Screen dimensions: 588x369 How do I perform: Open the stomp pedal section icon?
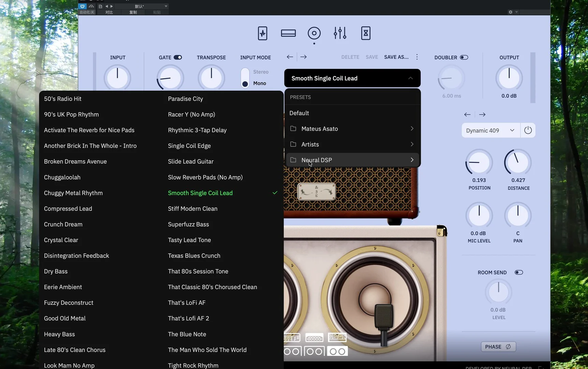click(x=262, y=33)
